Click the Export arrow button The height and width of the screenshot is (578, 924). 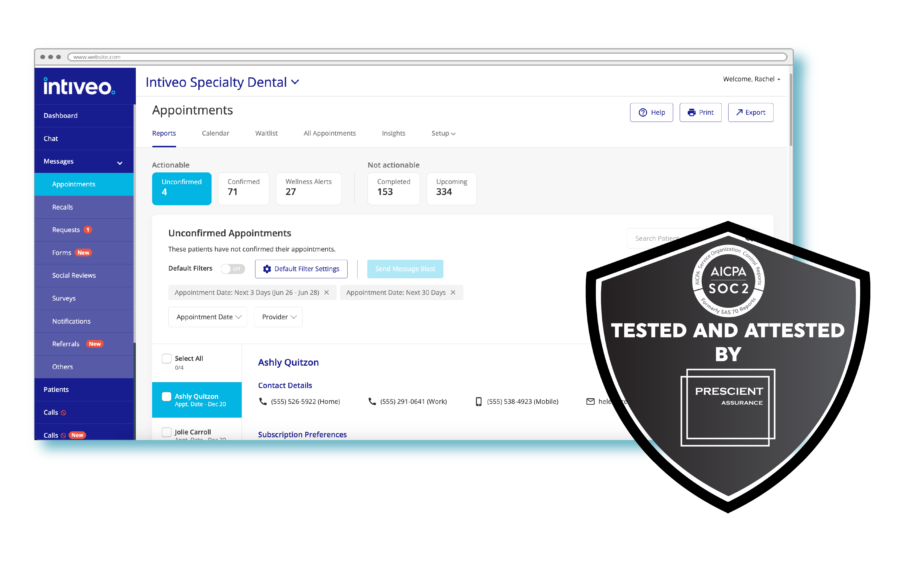750,112
